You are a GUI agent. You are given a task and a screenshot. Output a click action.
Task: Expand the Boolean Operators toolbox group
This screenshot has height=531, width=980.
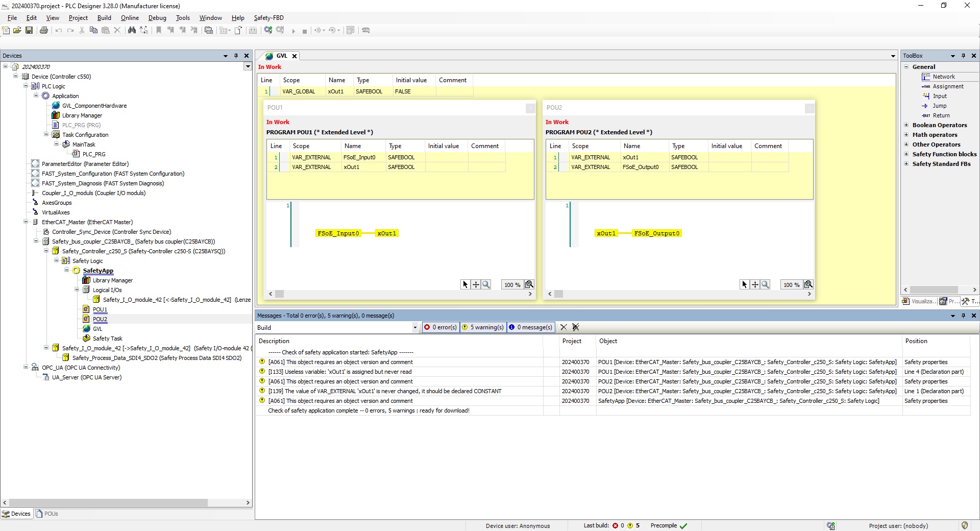pyautogui.click(x=906, y=125)
